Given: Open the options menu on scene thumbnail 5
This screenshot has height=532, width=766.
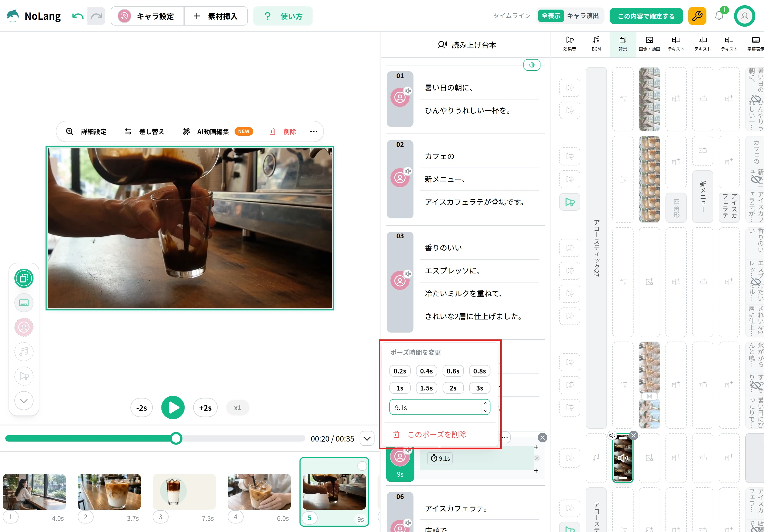Looking at the screenshot, I should click(x=362, y=466).
